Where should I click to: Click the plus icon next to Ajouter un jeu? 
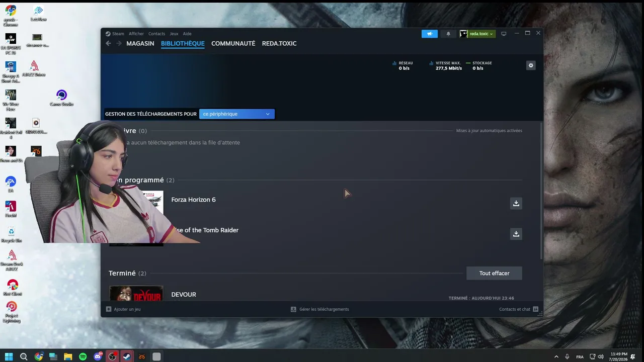(x=109, y=309)
